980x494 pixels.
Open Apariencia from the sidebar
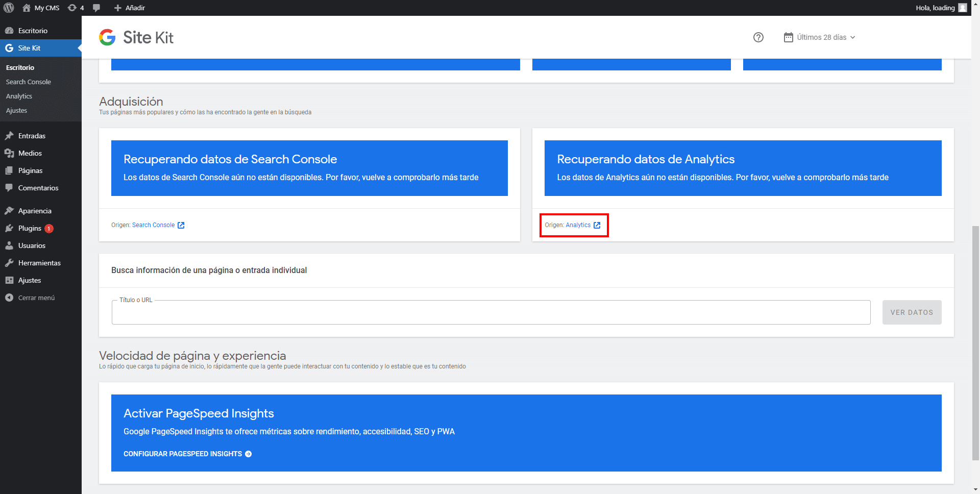(x=41, y=211)
